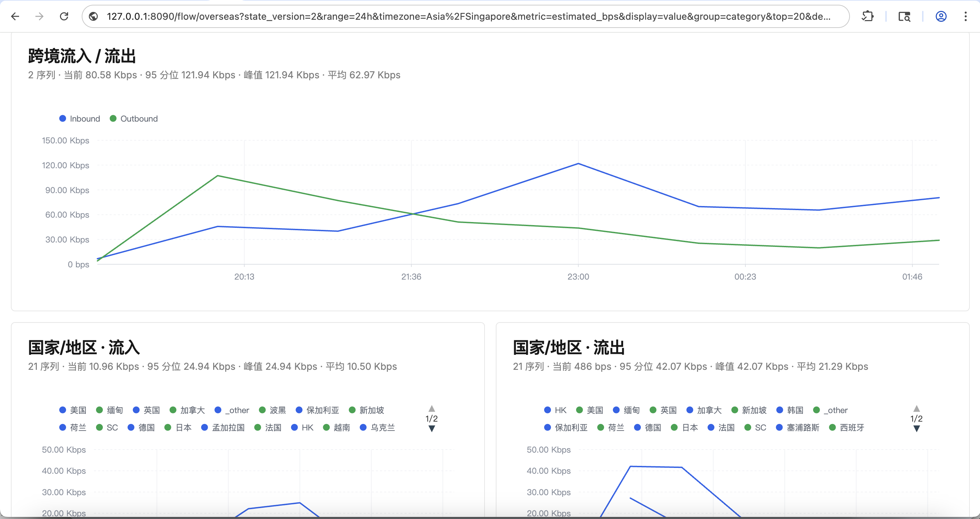Open the extensions puzzle icon
This screenshot has width=980, height=519.
click(868, 16)
